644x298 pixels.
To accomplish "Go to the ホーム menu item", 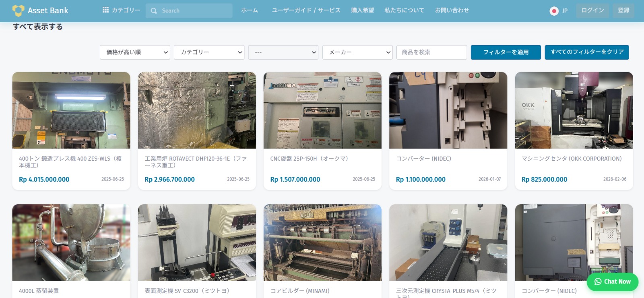I will 250,10.
